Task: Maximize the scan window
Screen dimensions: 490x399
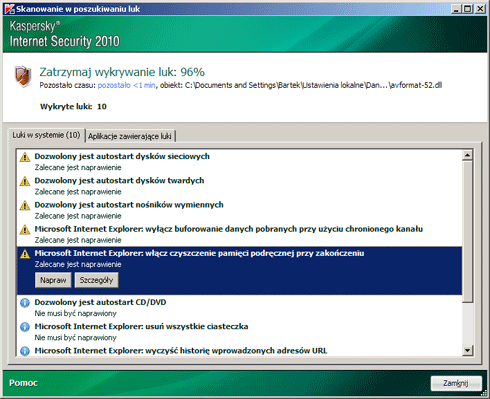Action: pyautogui.click(x=468, y=9)
